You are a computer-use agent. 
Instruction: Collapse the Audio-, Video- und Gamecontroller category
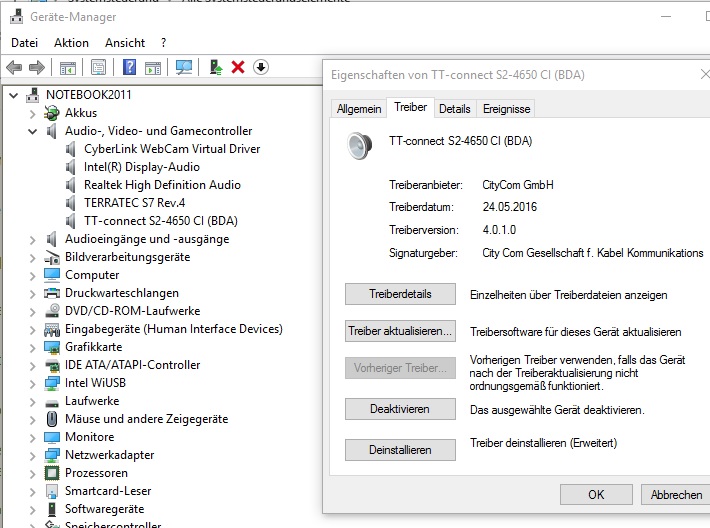(32, 131)
